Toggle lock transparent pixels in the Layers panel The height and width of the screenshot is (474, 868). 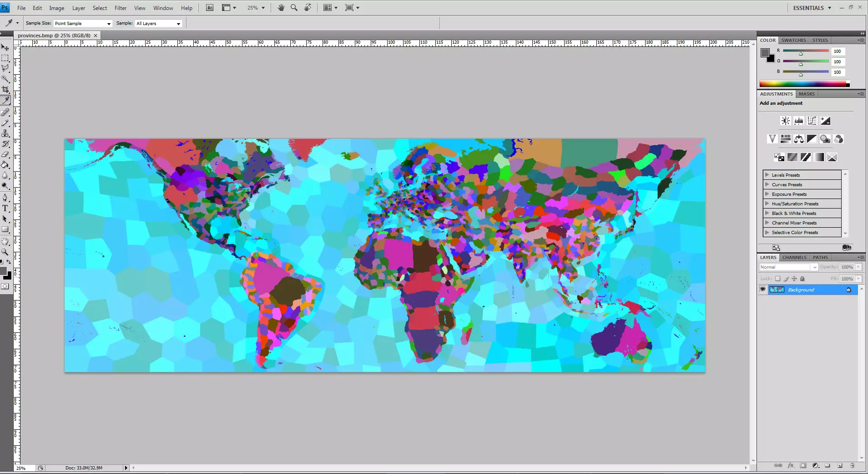point(778,279)
